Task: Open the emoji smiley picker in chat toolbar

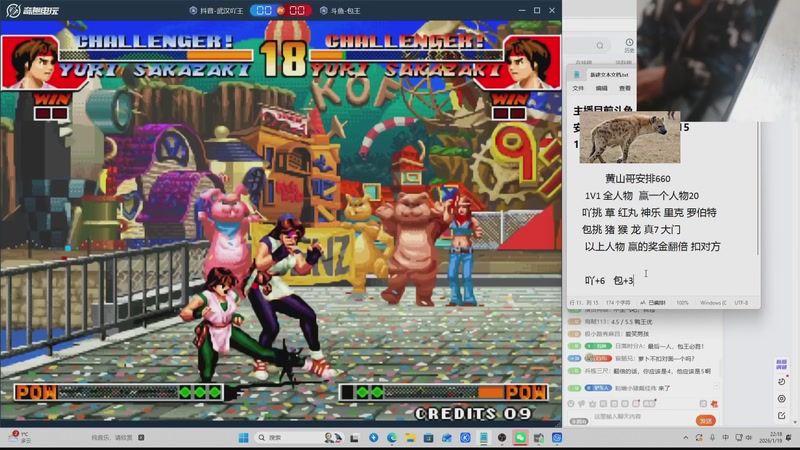Action: point(571,404)
